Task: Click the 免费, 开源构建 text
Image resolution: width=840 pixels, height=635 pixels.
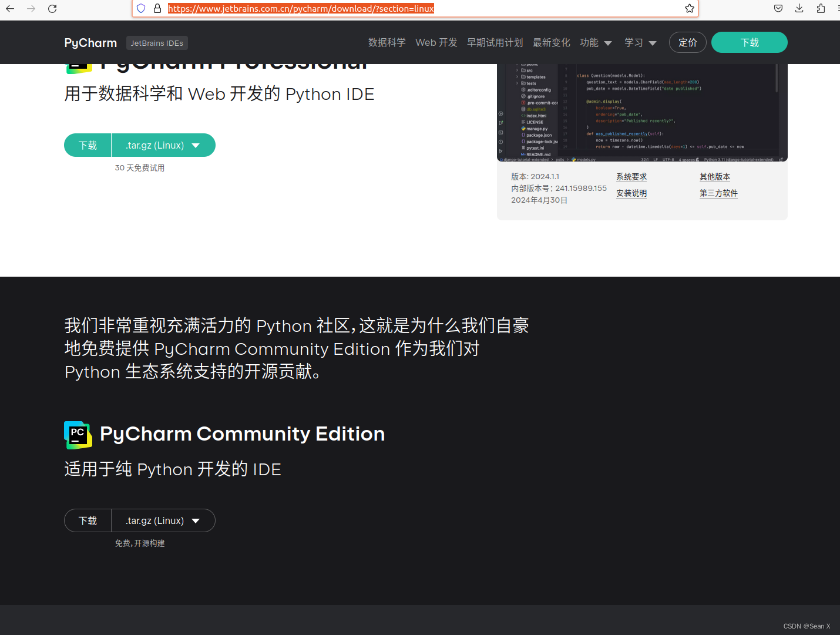Action: (140, 543)
